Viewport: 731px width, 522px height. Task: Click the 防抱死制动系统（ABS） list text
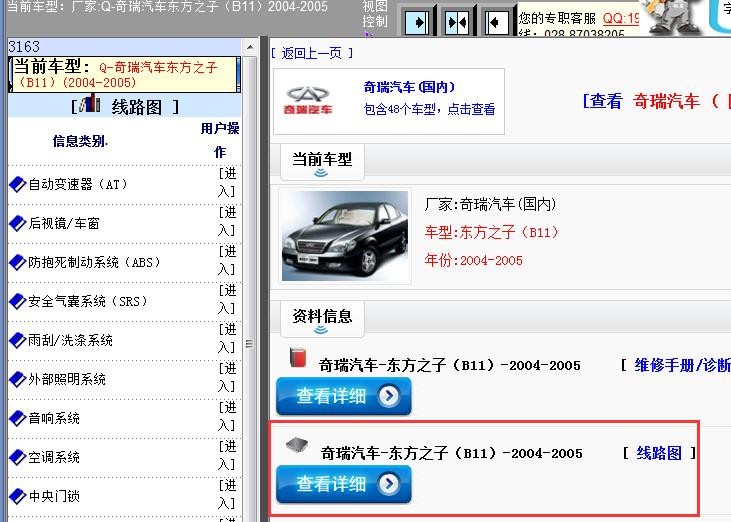(x=95, y=262)
